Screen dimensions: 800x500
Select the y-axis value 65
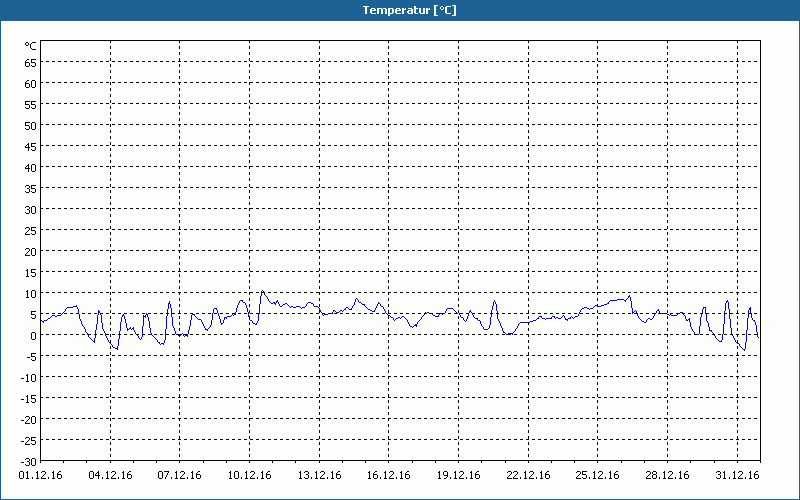[31, 62]
